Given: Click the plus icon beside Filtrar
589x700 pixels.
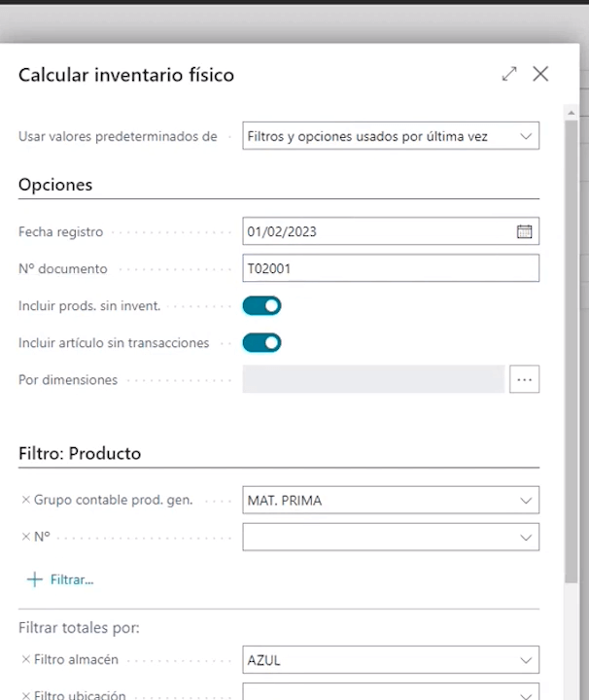Looking at the screenshot, I should [x=35, y=579].
